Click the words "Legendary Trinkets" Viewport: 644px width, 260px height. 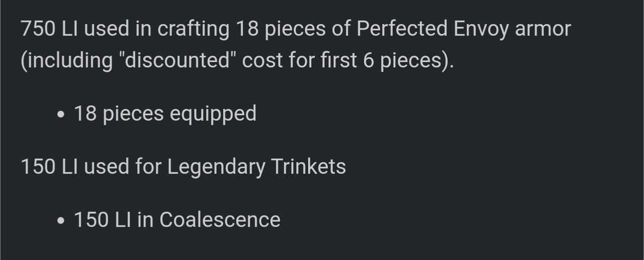pyautogui.click(x=257, y=167)
